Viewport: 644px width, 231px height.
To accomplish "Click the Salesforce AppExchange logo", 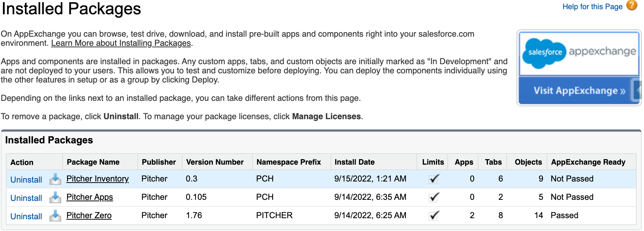I will [580, 53].
